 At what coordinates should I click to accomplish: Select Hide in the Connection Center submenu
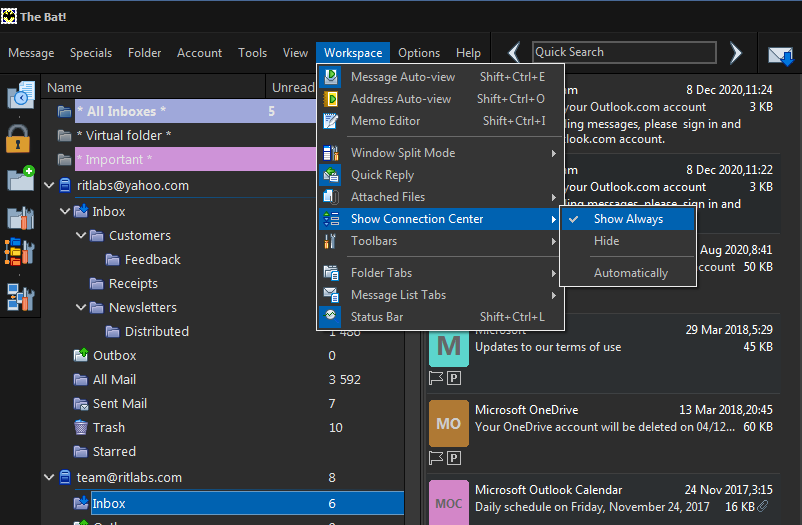[x=628, y=241]
